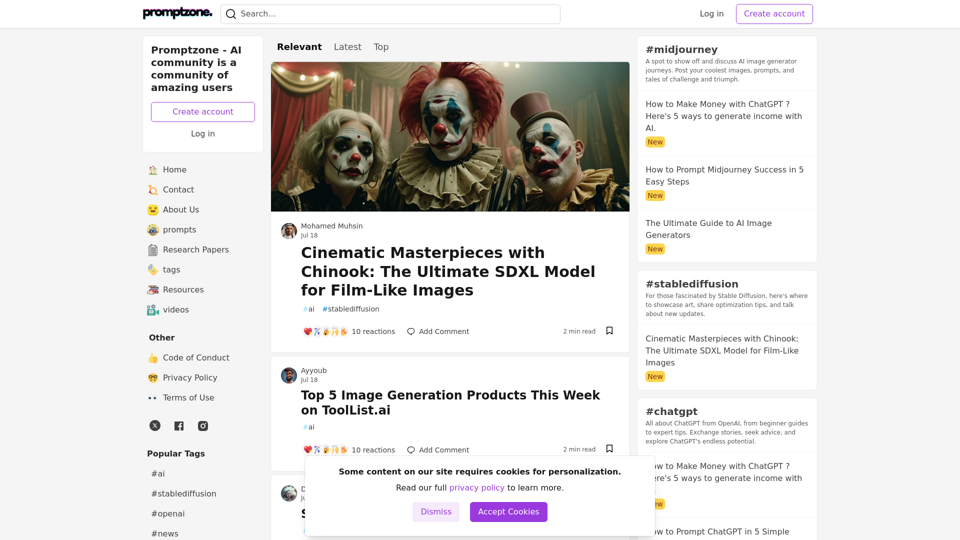Screen dimensions: 960x540
Task: Click author name Ayyoub
Action: [x=313, y=370]
